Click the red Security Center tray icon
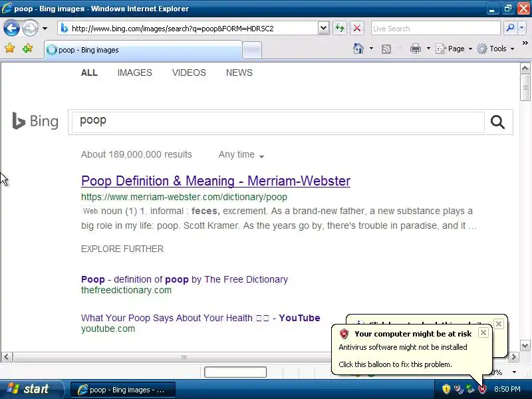Viewport: 532px width, 399px height. (x=482, y=389)
